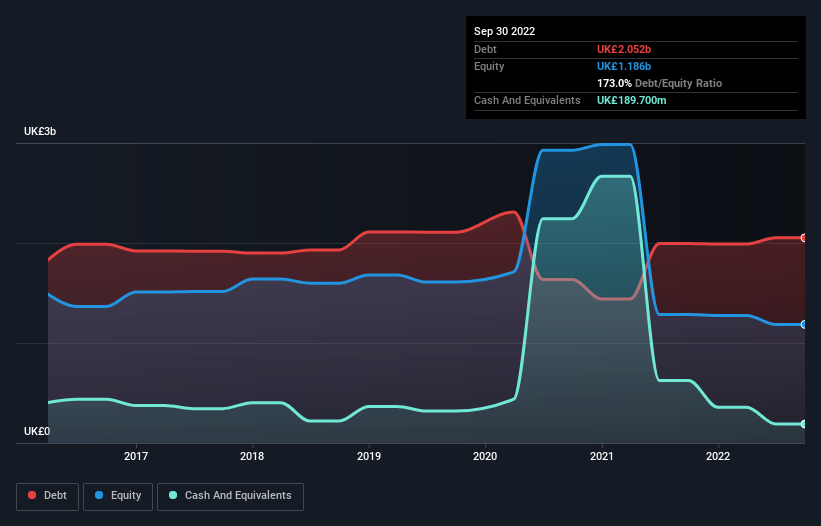Viewport: 821px width, 526px height.
Task: Toggle the Equity legend button
Action: tap(118, 496)
